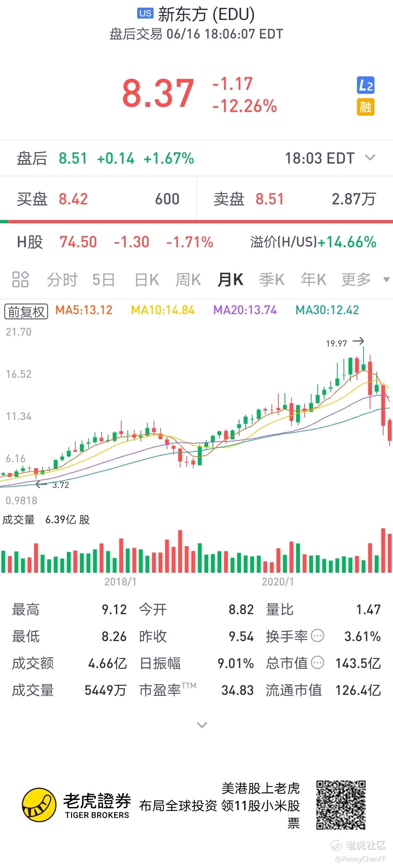Screen dimensions: 393x868
Task: Tap info icon beside 换手率
Action: coord(317,636)
